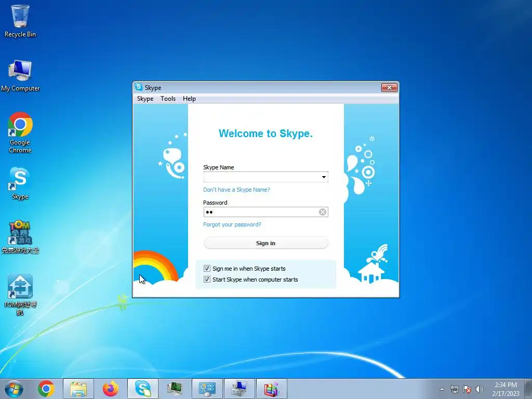This screenshot has height=399, width=532.
Task: Click Don't have a Skype Name link
Action: pyautogui.click(x=236, y=190)
